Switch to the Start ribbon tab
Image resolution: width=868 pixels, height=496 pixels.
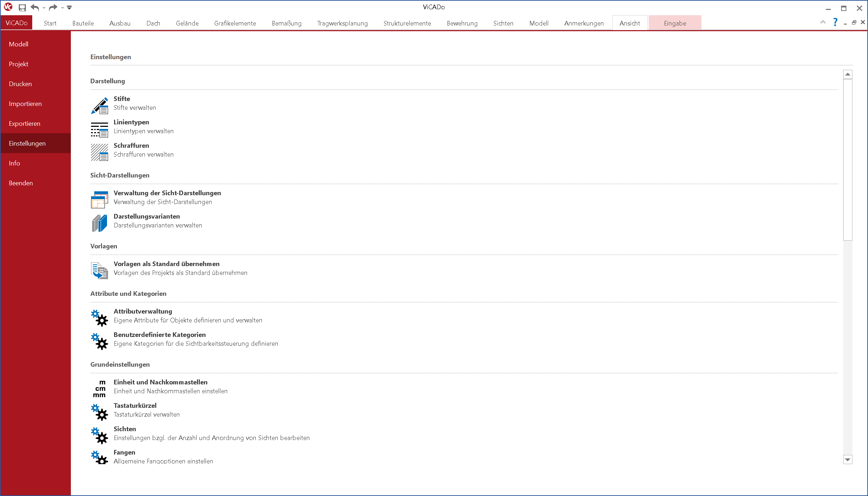tap(50, 23)
